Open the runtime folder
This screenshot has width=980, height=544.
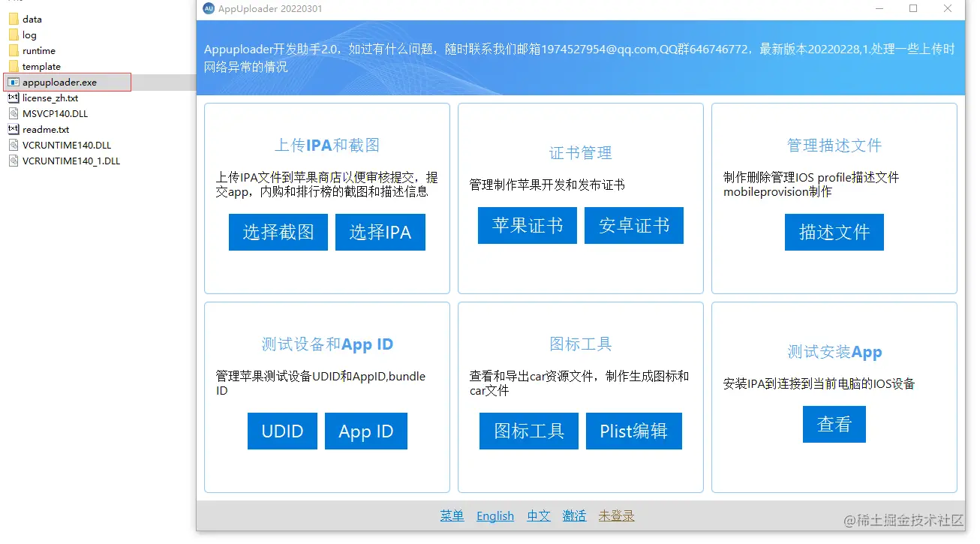coord(38,50)
